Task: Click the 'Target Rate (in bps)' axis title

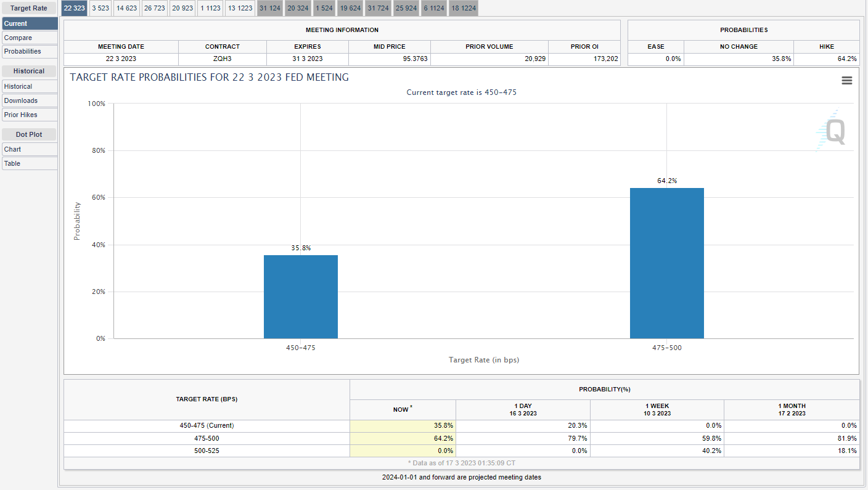Action: point(484,360)
